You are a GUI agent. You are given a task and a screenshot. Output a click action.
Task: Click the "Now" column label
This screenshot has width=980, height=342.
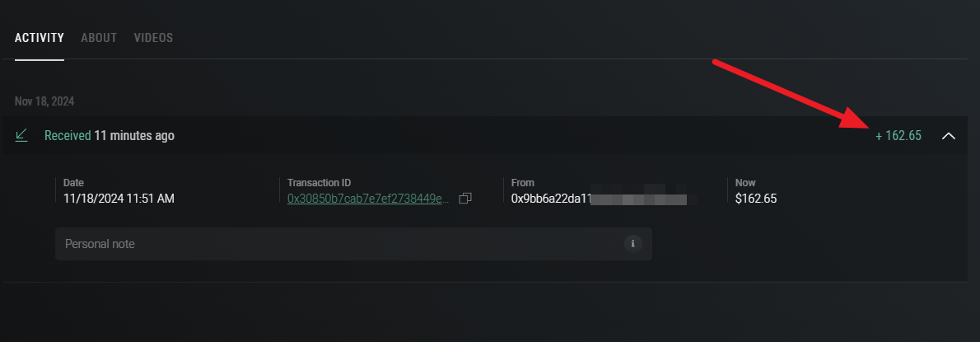click(x=744, y=182)
